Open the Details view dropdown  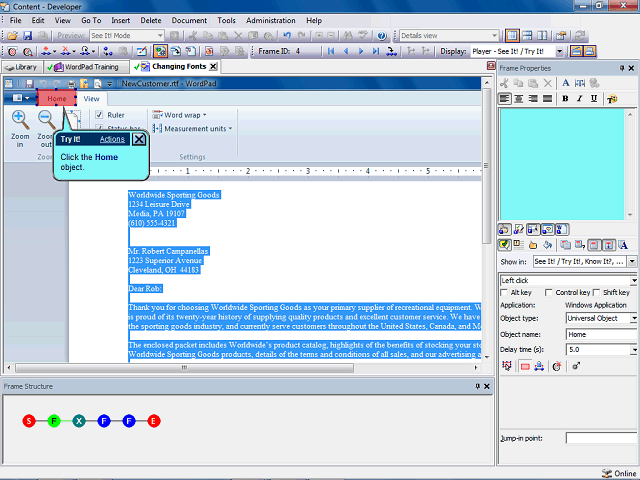[x=494, y=36]
